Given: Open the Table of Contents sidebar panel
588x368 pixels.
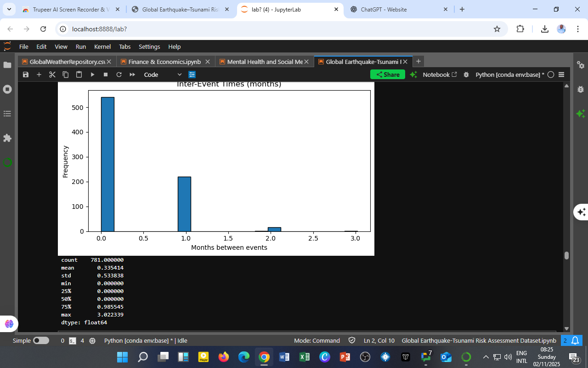Looking at the screenshot, I should tap(7, 114).
